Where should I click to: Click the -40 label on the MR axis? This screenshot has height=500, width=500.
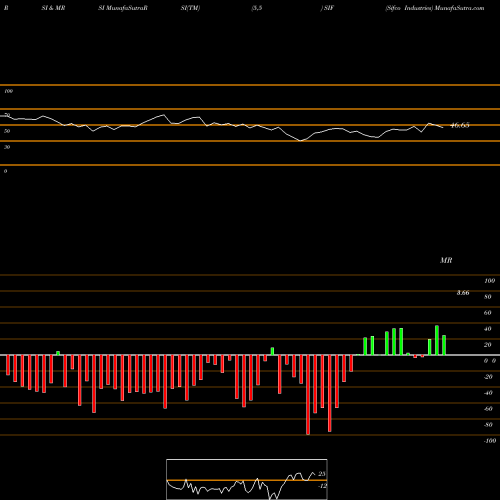pos(488,393)
